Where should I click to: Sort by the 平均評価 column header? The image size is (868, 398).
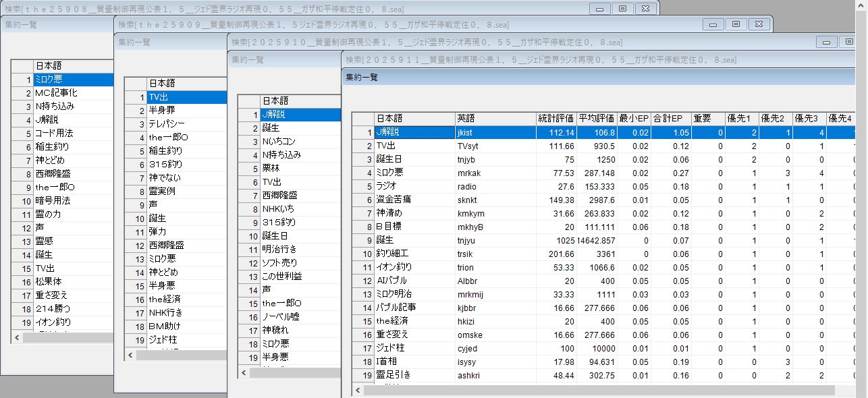pos(597,118)
